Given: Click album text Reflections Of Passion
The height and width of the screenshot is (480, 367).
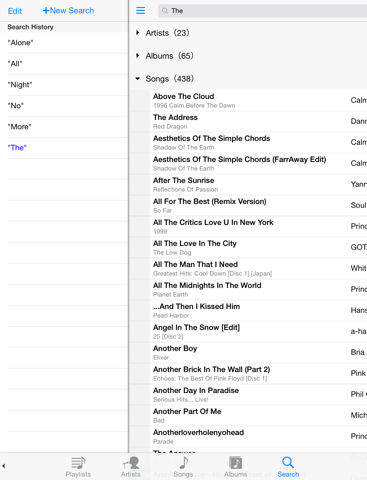Looking at the screenshot, I should point(185,189).
